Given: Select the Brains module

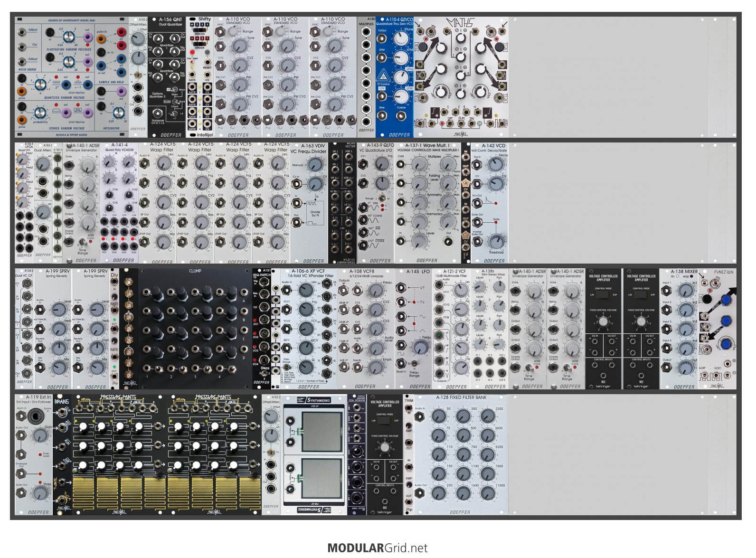Looking at the screenshot, I should (62, 454).
